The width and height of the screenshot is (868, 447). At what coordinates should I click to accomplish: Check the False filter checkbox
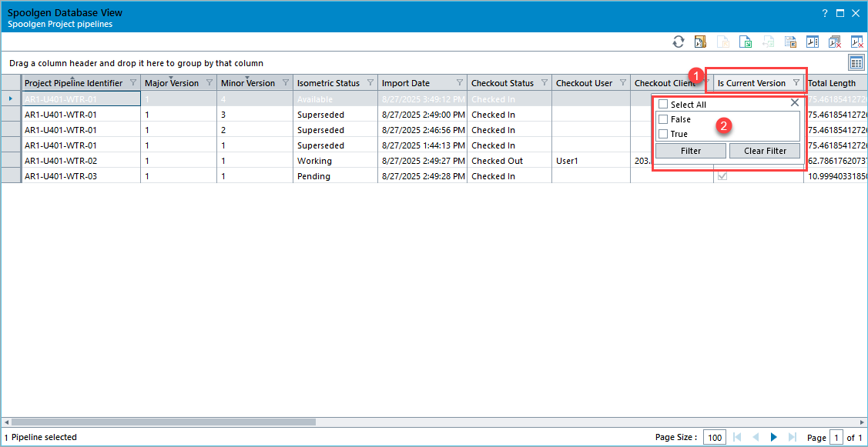coord(663,119)
